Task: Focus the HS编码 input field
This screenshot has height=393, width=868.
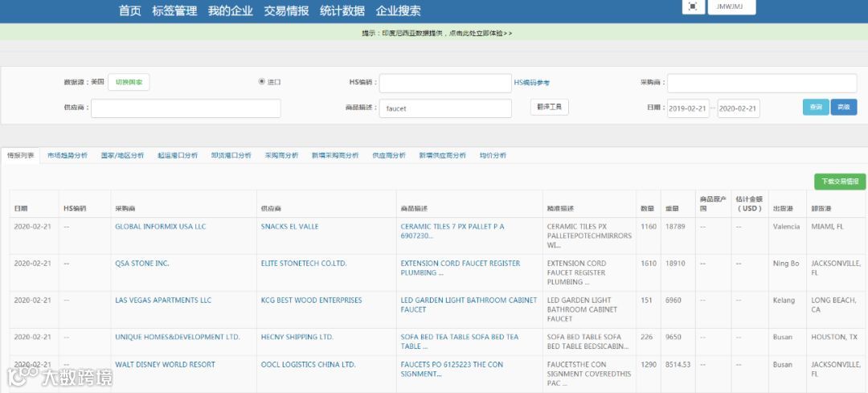Action: tap(445, 83)
